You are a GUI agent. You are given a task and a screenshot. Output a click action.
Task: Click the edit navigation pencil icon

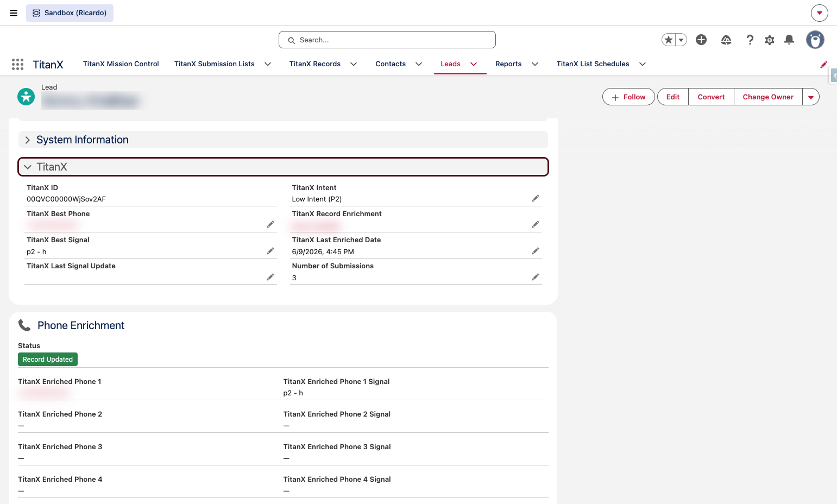tap(823, 64)
